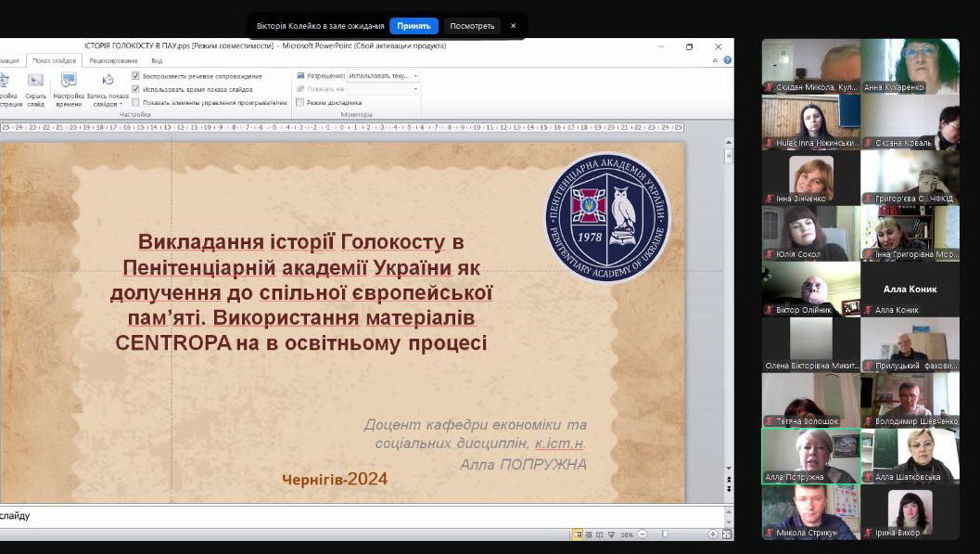Start slide show from status bar icon

(611, 535)
